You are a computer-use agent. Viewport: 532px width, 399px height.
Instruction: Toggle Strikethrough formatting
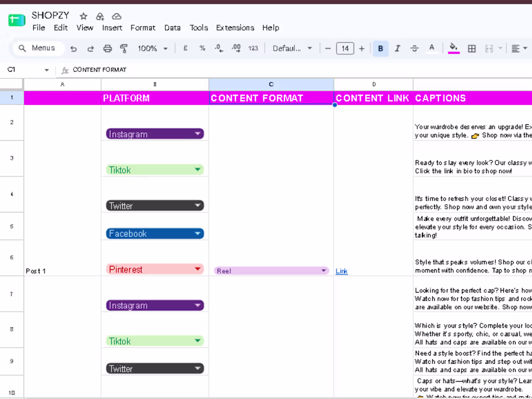(x=414, y=48)
